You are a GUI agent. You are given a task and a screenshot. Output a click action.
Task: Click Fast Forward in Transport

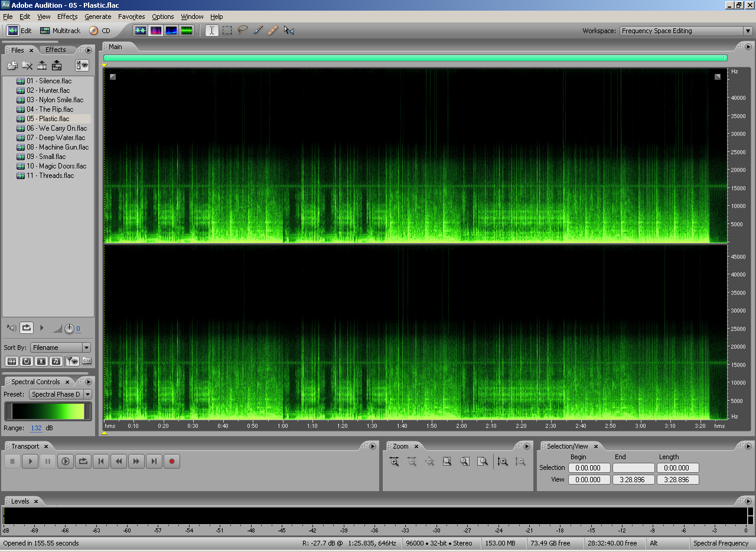pos(136,462)
